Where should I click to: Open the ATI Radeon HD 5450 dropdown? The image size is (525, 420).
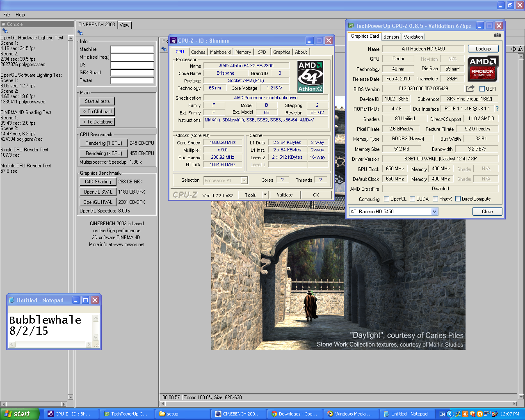(434, 212)
